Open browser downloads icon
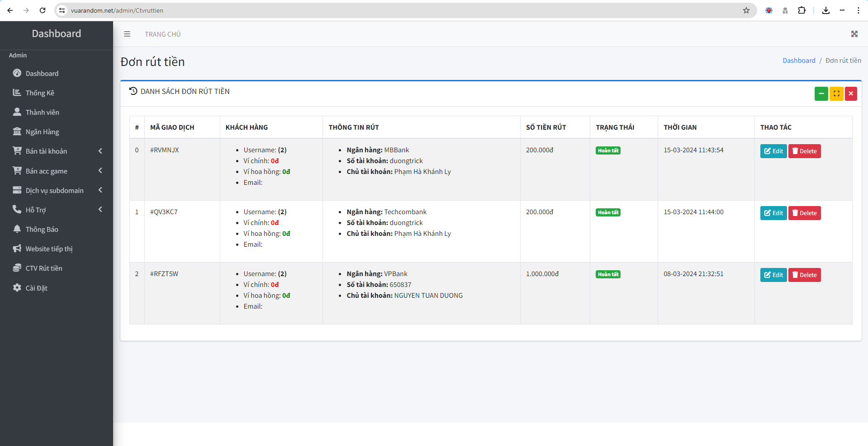Viewport: 868px width, 446px height. click(825, 10)
